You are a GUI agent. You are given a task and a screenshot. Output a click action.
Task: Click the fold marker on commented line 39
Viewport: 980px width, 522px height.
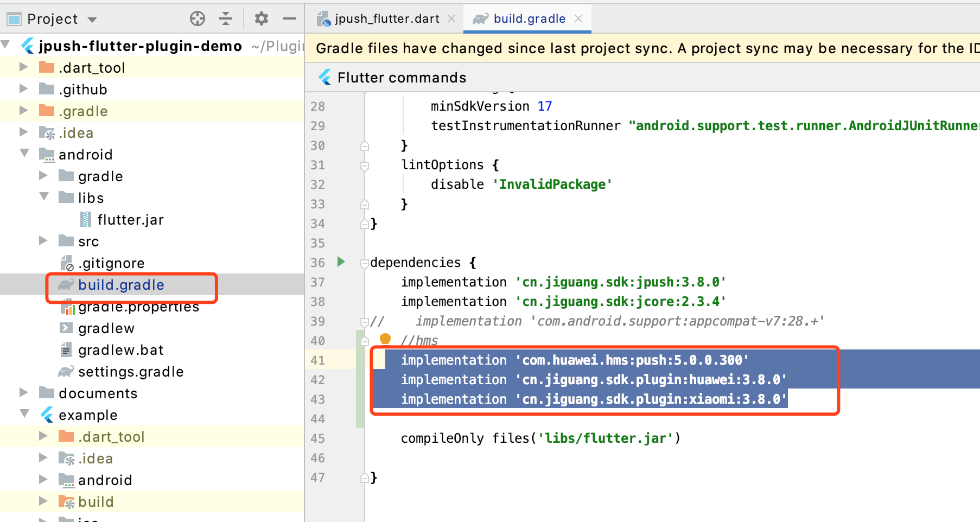pyautogui.click(x=365, y=322)
